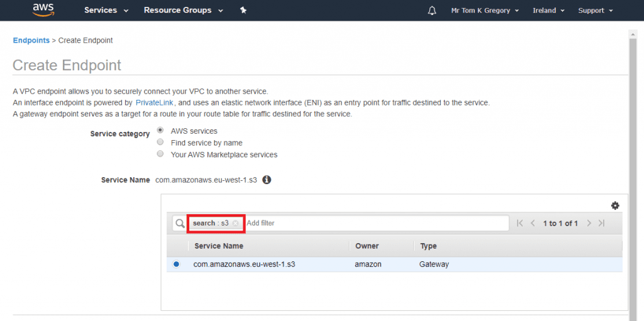Image resolution: width=644 pixels, height=321 pixels.
Task: Go to first page of results
Action: coord(519,223)
